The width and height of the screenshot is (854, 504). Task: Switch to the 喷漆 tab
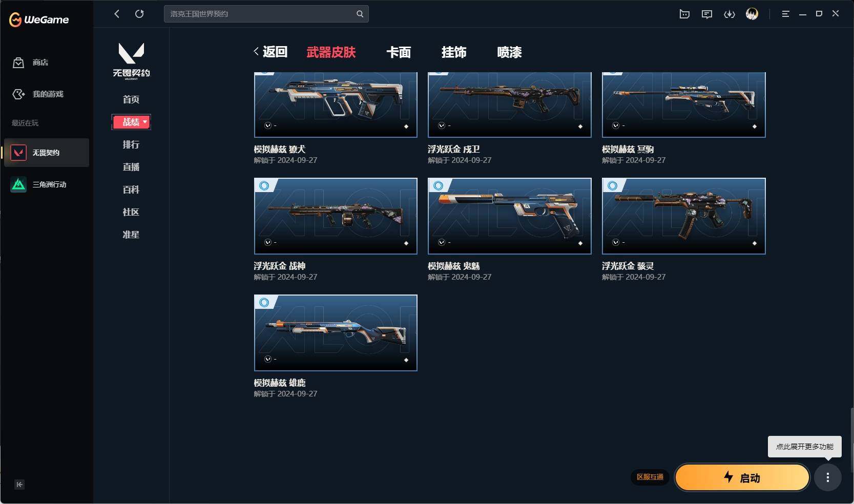pos(509,52)
